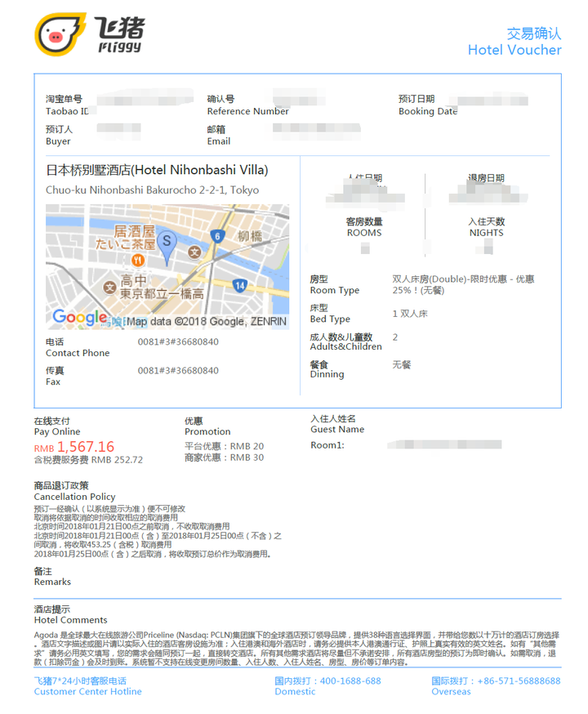The height and width of the screenshot is (714, 588).
Task: Click the Reference Number label
Action: coord(247,111)
